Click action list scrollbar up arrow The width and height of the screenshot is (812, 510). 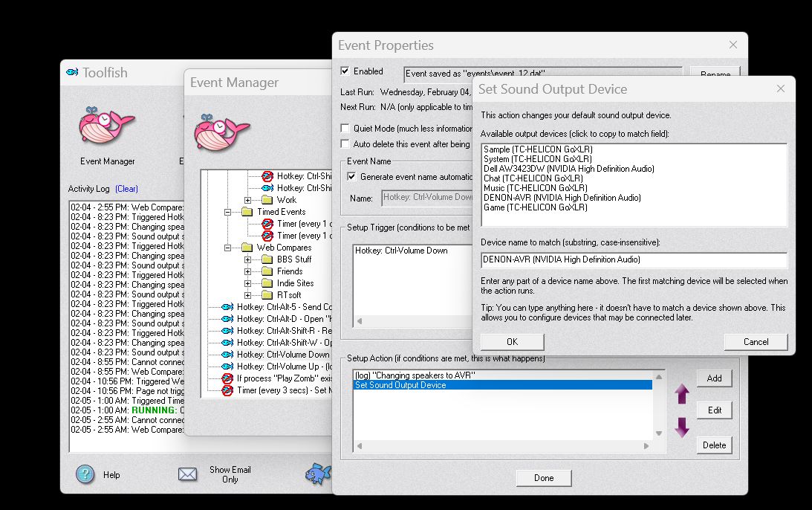tap(659, 377)
